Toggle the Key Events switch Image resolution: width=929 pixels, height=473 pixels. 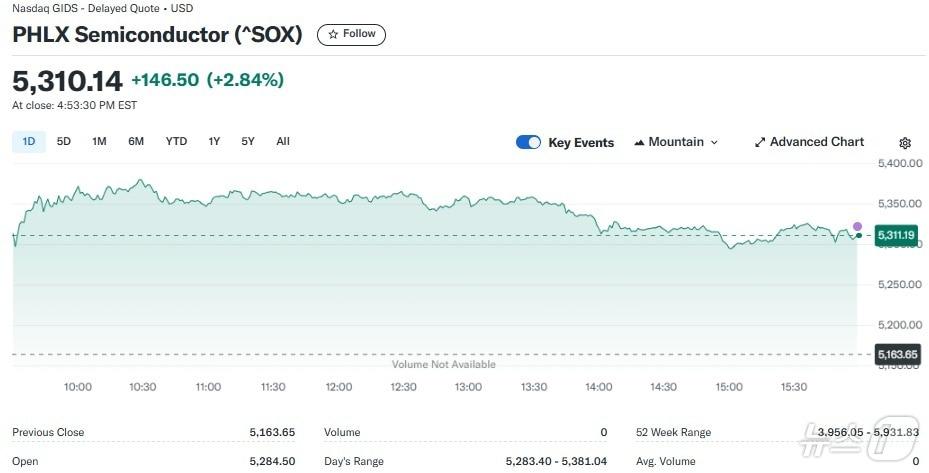pyautogui.click(x=528, y=142)
